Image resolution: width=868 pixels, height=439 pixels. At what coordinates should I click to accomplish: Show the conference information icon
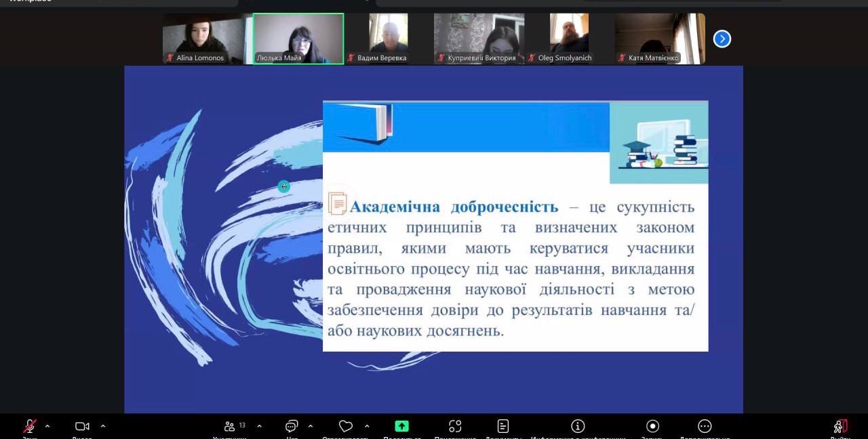pos(578,426)
